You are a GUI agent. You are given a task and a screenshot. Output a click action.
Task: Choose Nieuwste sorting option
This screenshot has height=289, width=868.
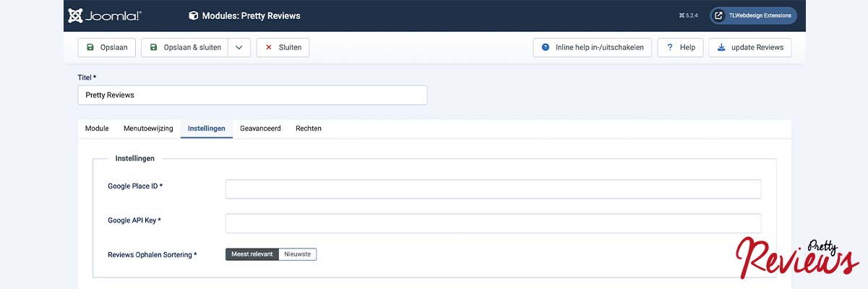tap(298, 254)
